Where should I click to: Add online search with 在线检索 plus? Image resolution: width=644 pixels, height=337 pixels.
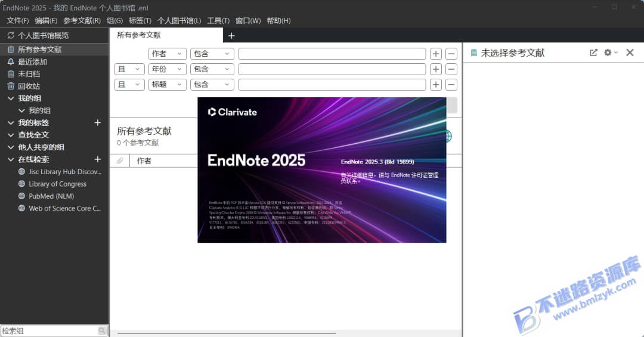(x=97, y=159)
